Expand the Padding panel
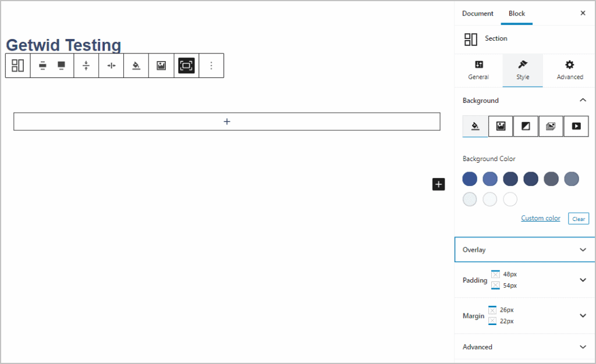 point(524,280)
